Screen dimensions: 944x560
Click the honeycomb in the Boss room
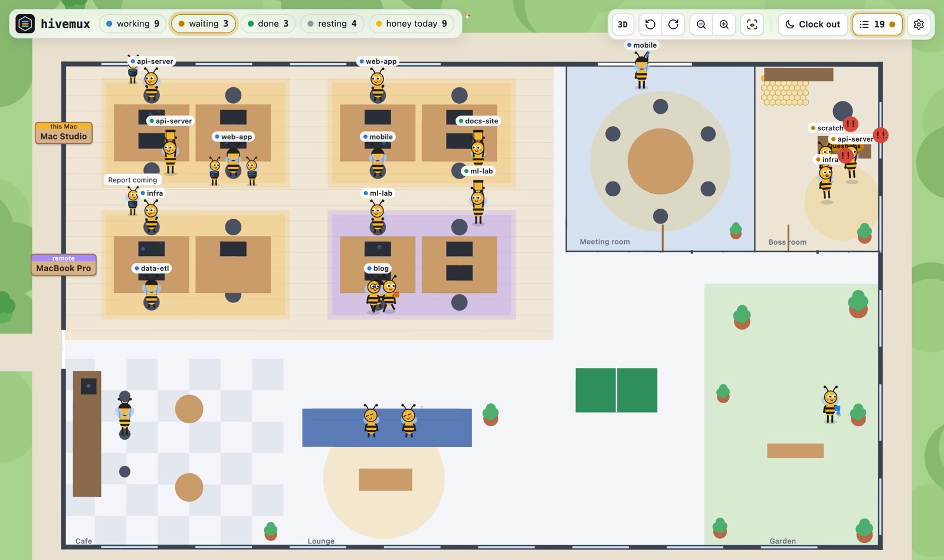click(x=785, y=94)
